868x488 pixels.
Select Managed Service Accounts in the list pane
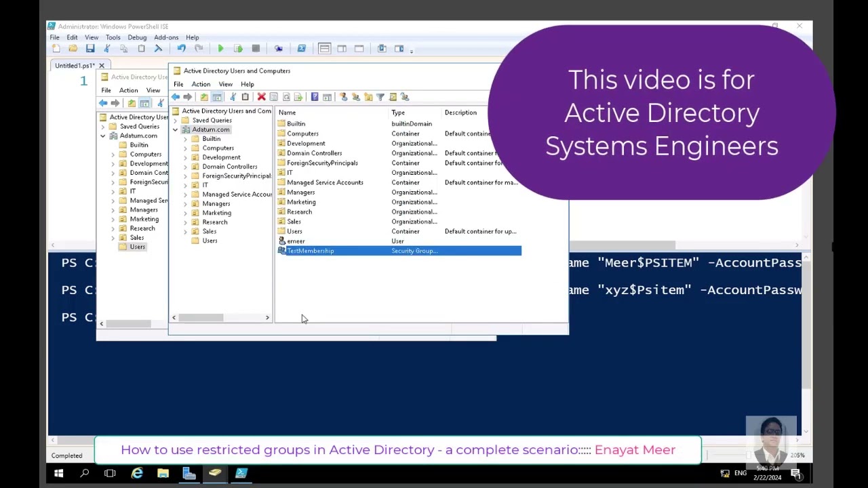pos(325,182)
